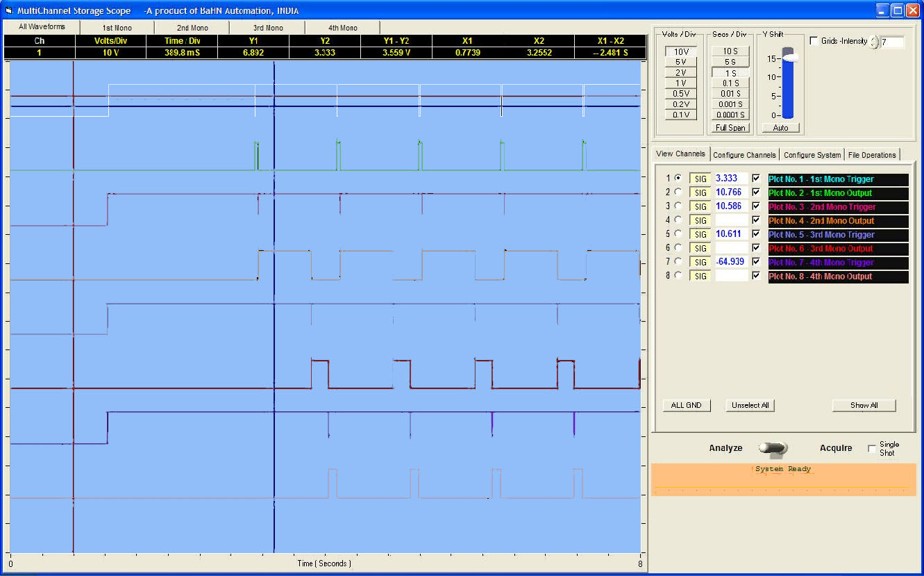Select channel 5 radio button

(678, 234)
